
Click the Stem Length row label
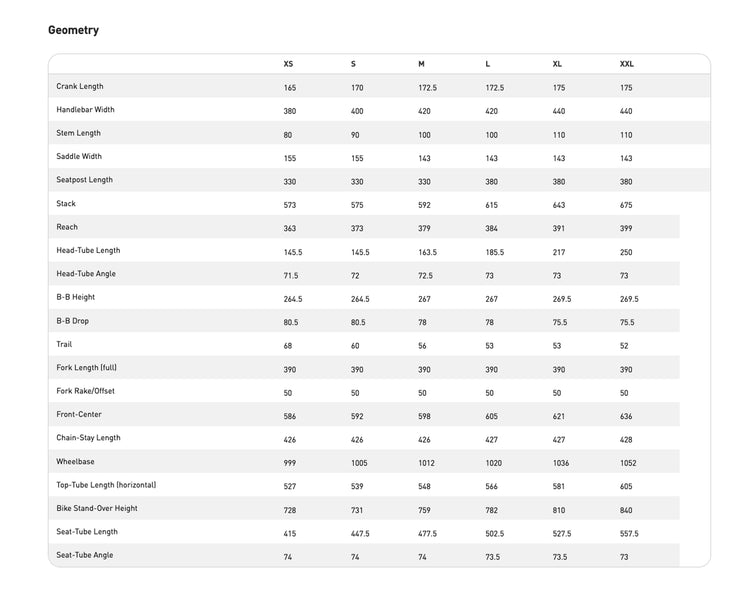coord(78,133)
